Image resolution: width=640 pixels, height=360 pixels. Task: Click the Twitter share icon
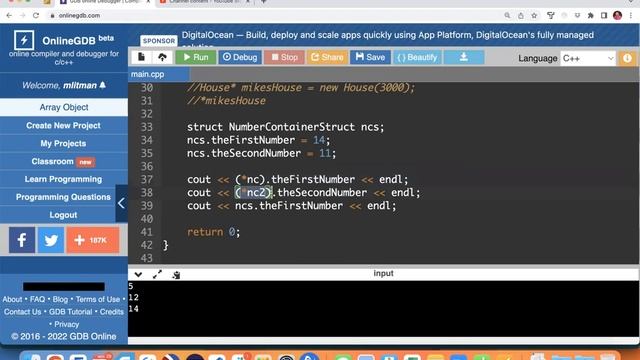pyautogui.click(x=51, y=240)
